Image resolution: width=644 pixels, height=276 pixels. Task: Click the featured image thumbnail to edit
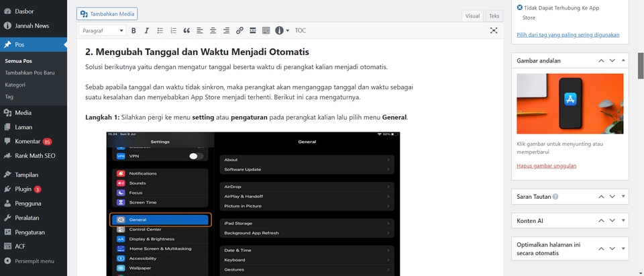(570, 103)
